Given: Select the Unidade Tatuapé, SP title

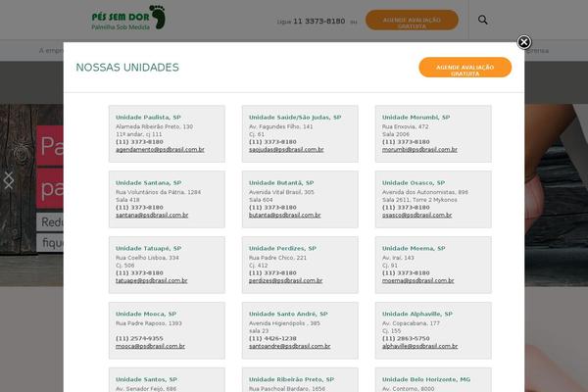Looking at the screenshot, I should click(149, 248).
